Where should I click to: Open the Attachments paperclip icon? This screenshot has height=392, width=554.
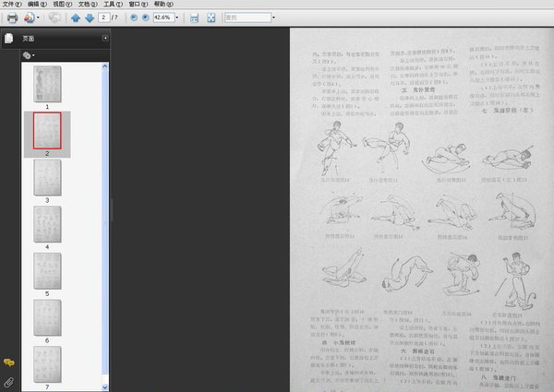click(9, 383)
